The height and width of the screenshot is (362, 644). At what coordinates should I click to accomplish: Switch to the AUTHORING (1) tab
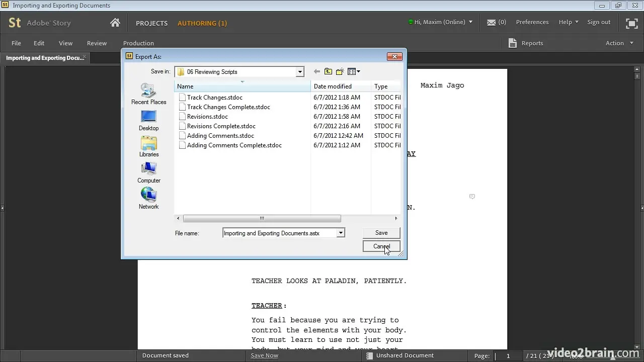[x=202, y=23]
